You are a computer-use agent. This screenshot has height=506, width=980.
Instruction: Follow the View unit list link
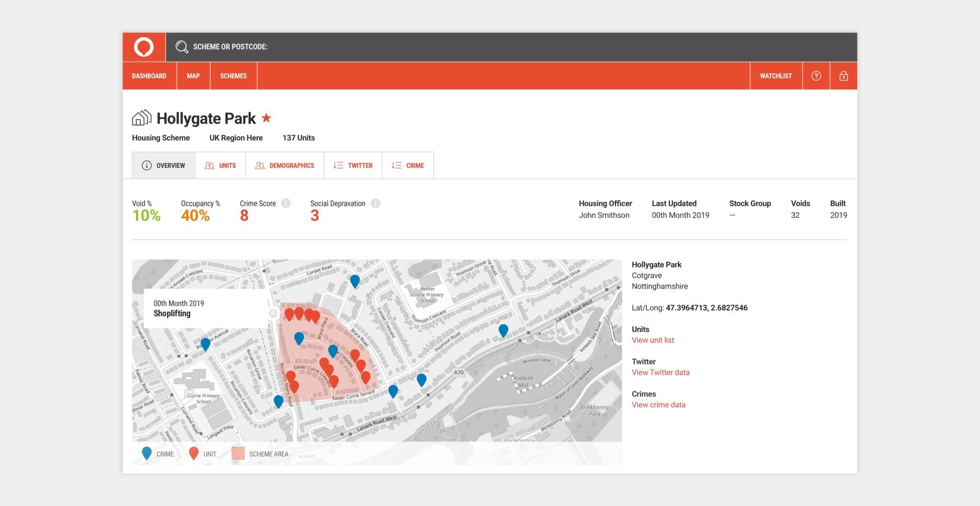coord(653,340)
